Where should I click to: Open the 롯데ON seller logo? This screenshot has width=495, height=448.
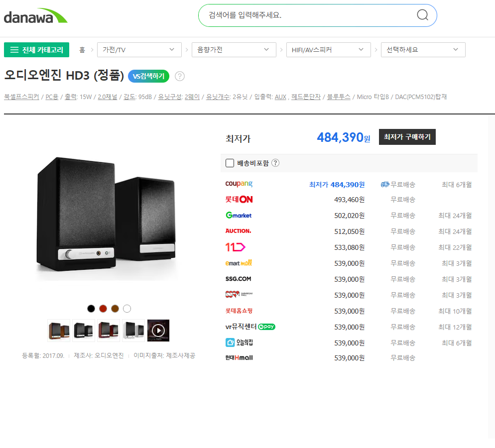(x=239, y=200)
